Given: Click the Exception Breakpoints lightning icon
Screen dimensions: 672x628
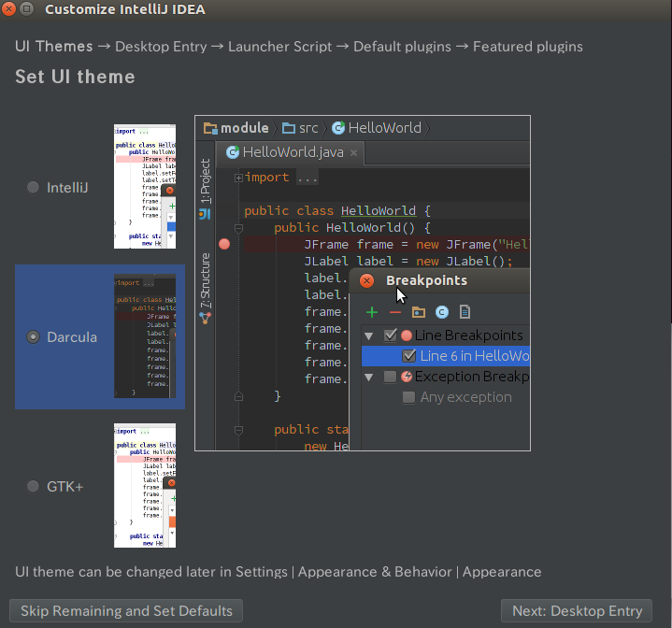Looking at the screenshot, I should click(x=407, y=377).
